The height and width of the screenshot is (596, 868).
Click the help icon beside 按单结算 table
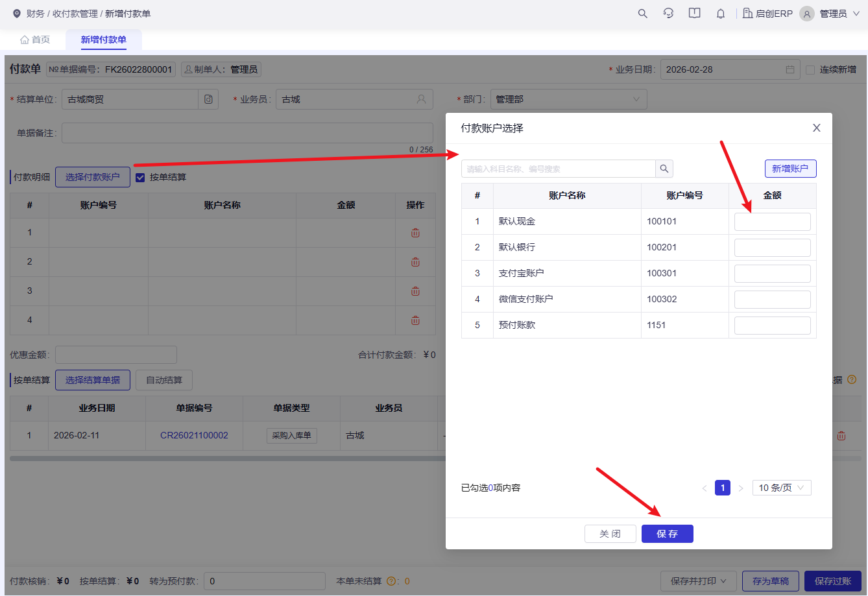852,380
